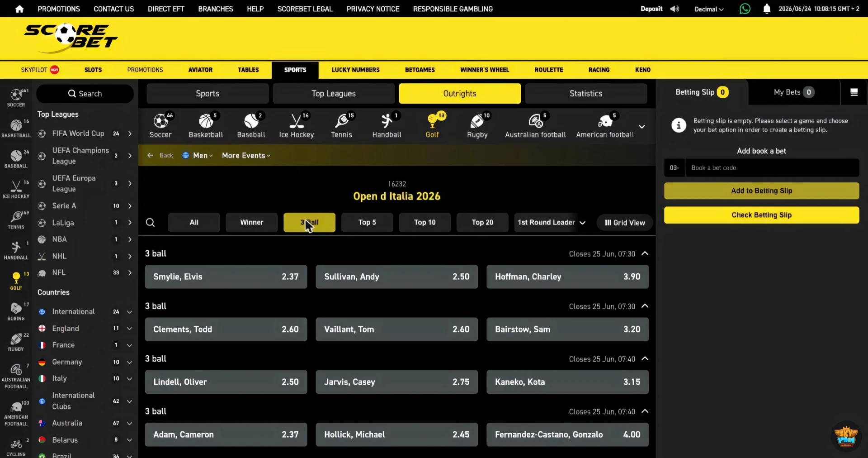Open the Search box in sidebar
868x458 pixels.
(x=85, y=94)
